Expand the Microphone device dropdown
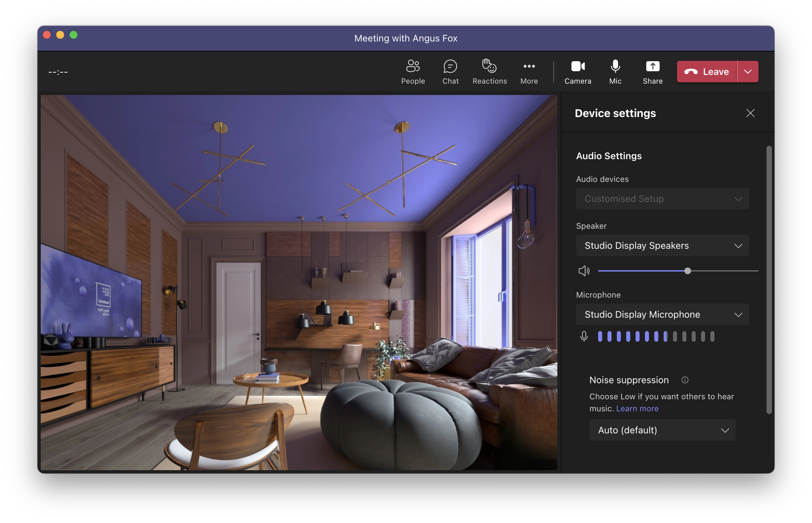812x523 pixels. (662, 314)
